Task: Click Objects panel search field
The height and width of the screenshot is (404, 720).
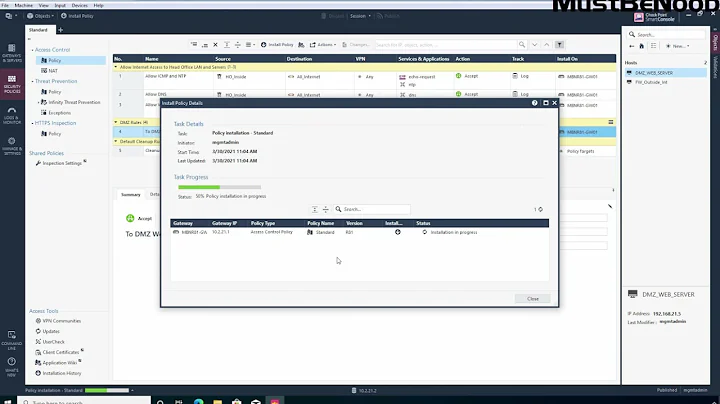Action: click(666, 34)
